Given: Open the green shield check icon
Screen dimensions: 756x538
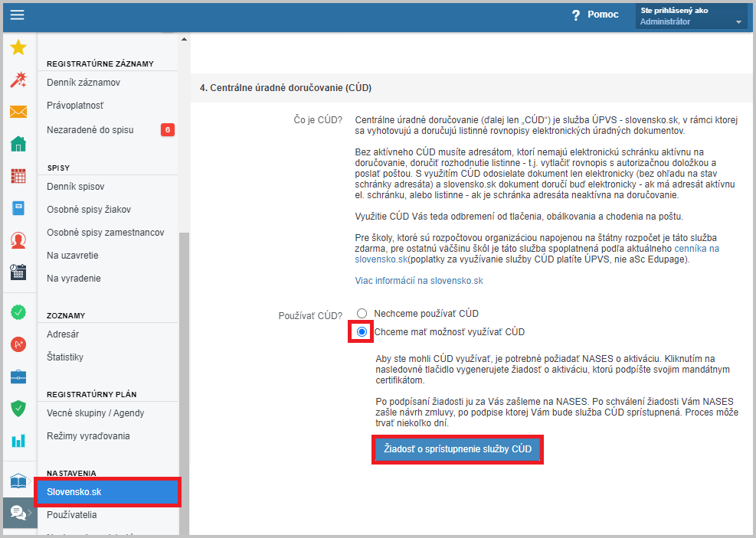Looking at the screenshot, I should click(x=18, y=409).
